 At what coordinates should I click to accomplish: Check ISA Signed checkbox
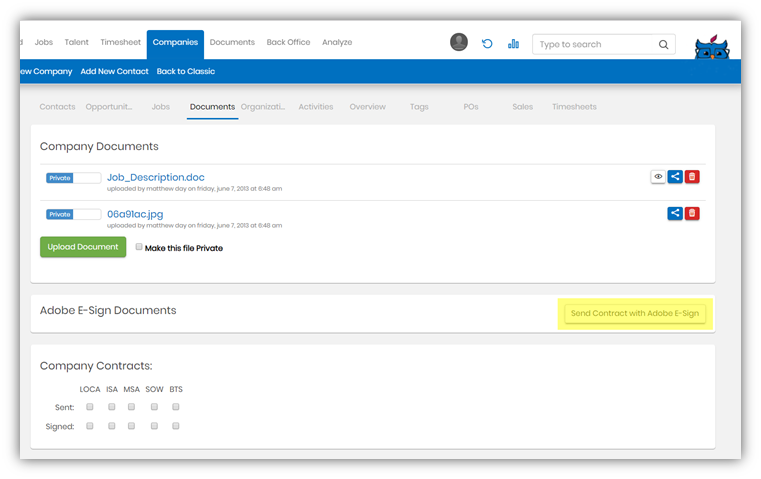112,426
